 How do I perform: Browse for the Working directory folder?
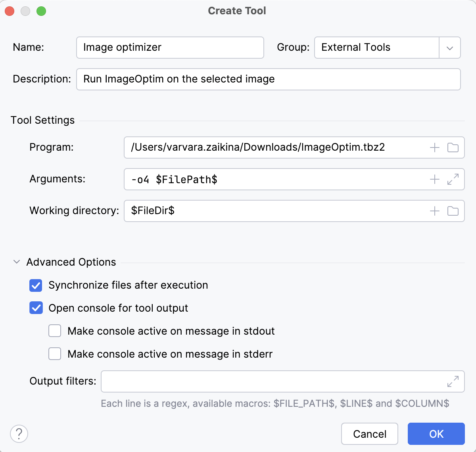pos(453,211)
